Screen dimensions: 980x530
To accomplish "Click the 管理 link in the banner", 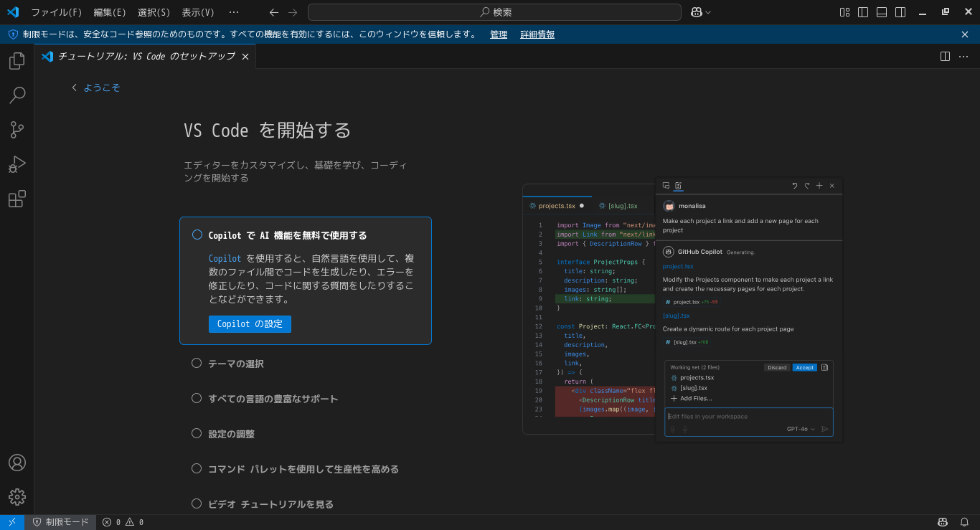I will point(499,34).
